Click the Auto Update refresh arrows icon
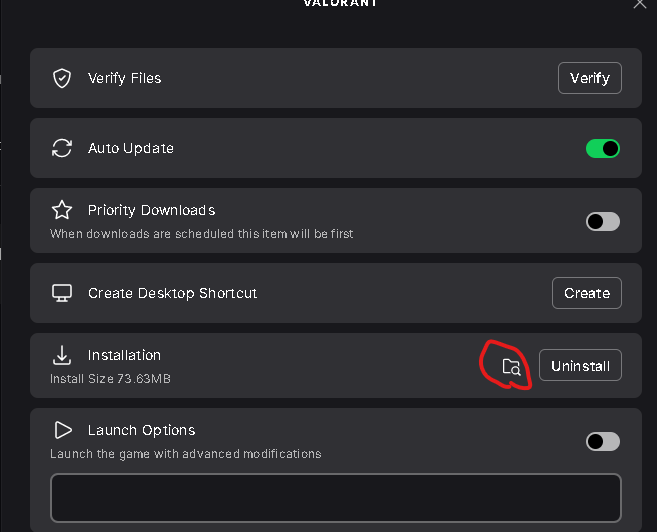 [x=62, y=148]
